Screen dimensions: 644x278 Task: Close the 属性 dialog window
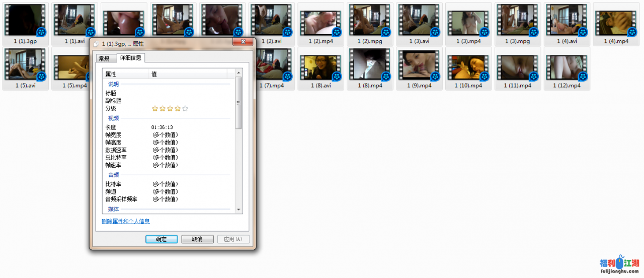tap(243, 42)
